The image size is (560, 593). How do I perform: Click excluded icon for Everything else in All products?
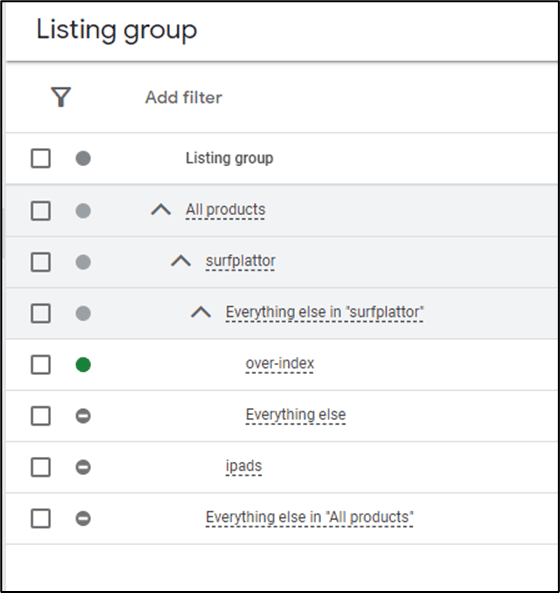[x=83, y=518]
